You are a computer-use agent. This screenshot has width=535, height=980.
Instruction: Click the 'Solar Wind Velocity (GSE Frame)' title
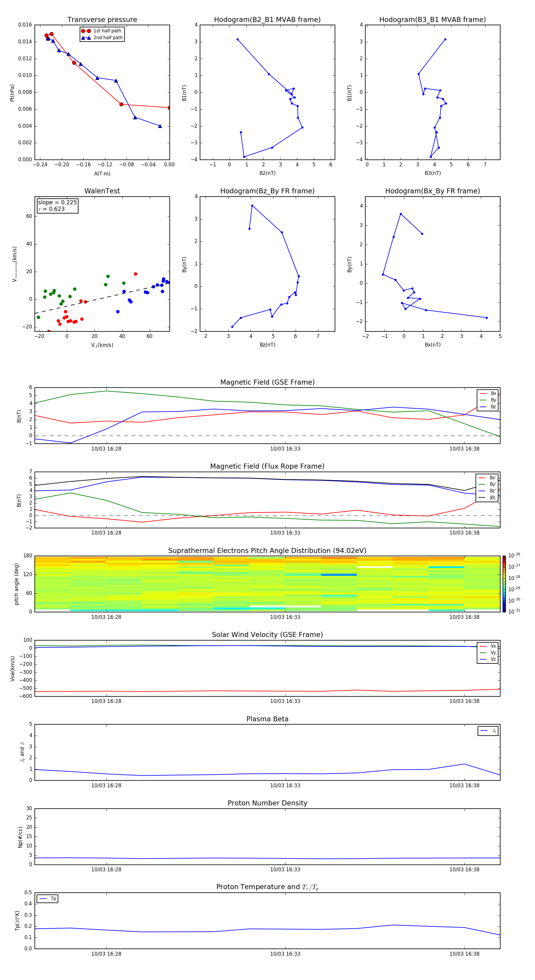tap(267, 635)
